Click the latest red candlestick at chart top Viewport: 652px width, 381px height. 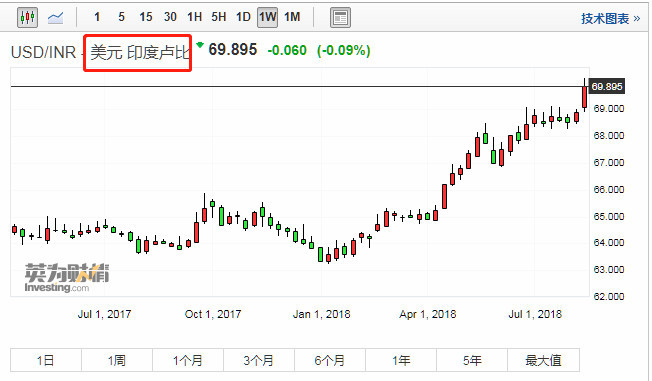pyautogui.click(x=585, y=96)
